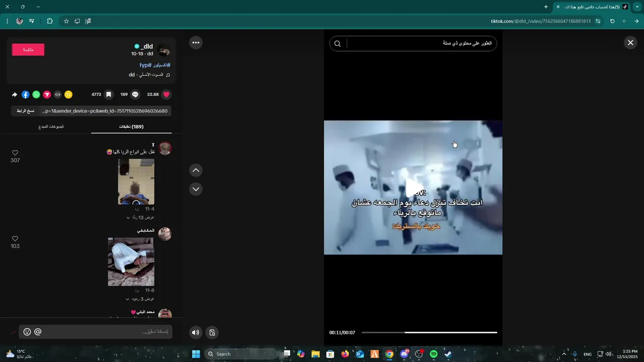Click the search magnifier in video search bar
This screenshot has height=362, width=644.
[338, 44]
